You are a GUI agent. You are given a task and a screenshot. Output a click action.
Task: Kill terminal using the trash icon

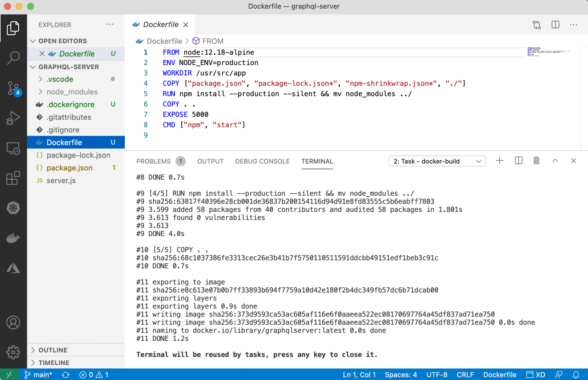coord(536,161)
